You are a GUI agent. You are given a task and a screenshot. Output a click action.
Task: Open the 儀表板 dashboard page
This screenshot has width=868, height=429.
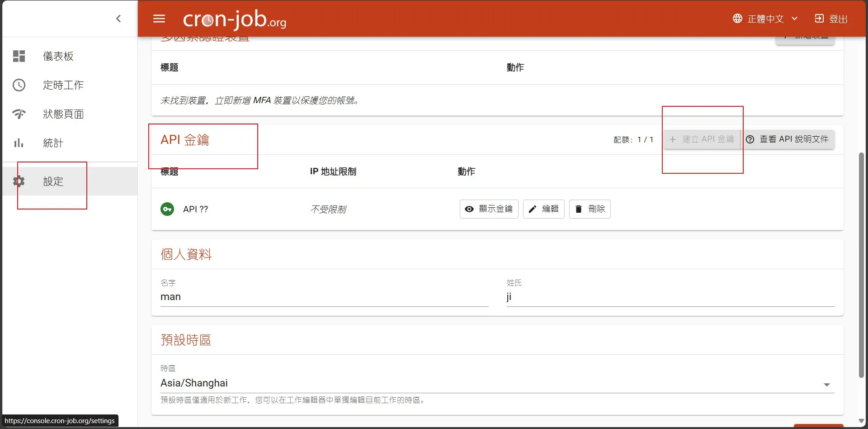pyautogui.click(x=58, y=56)
